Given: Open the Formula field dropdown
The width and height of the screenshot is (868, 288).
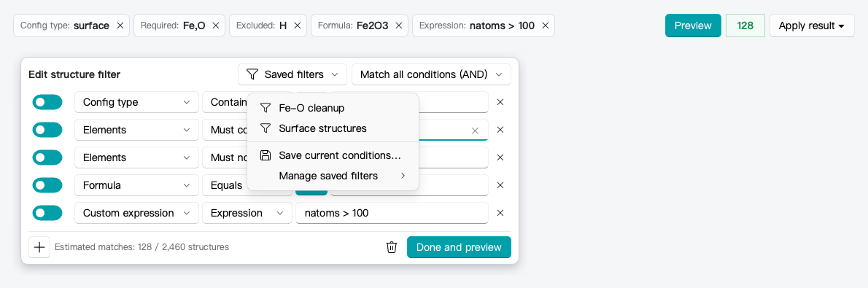Looking at the screenshot, I should pyautogui.click(x=136, y=185).
